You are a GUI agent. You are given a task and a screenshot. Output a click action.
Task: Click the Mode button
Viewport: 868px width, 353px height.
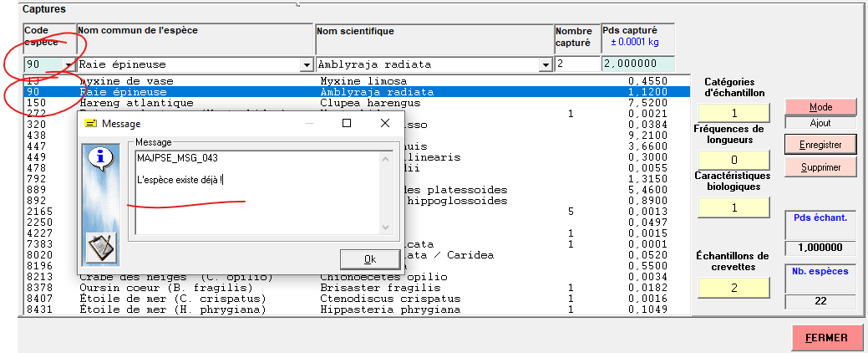(x=821, y=107)
